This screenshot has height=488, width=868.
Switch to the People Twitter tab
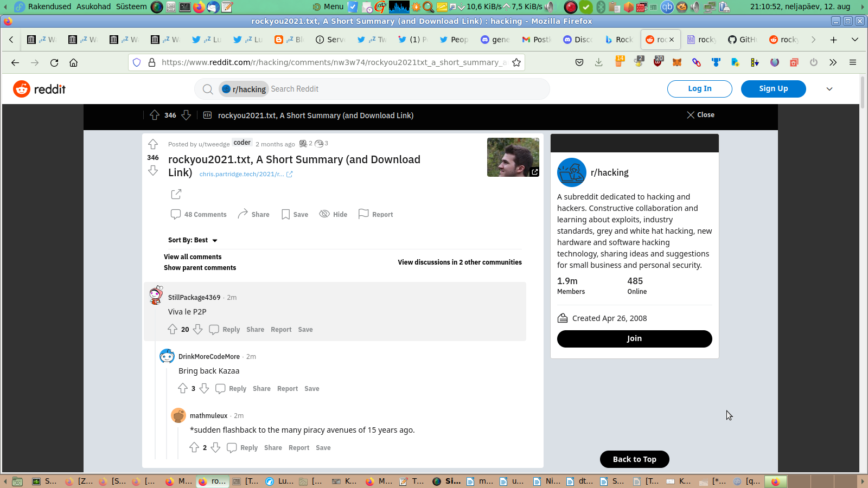(455, 40)
